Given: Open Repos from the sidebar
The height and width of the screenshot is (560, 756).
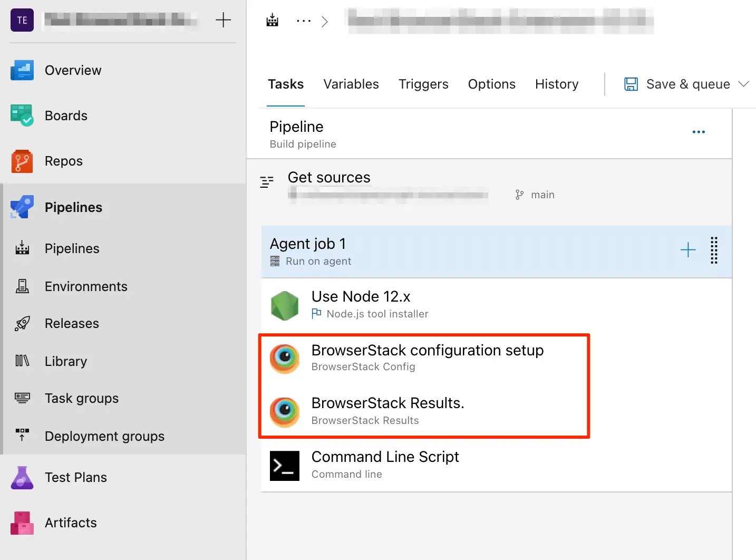Looking at the screenshot, I should (22, 161).
